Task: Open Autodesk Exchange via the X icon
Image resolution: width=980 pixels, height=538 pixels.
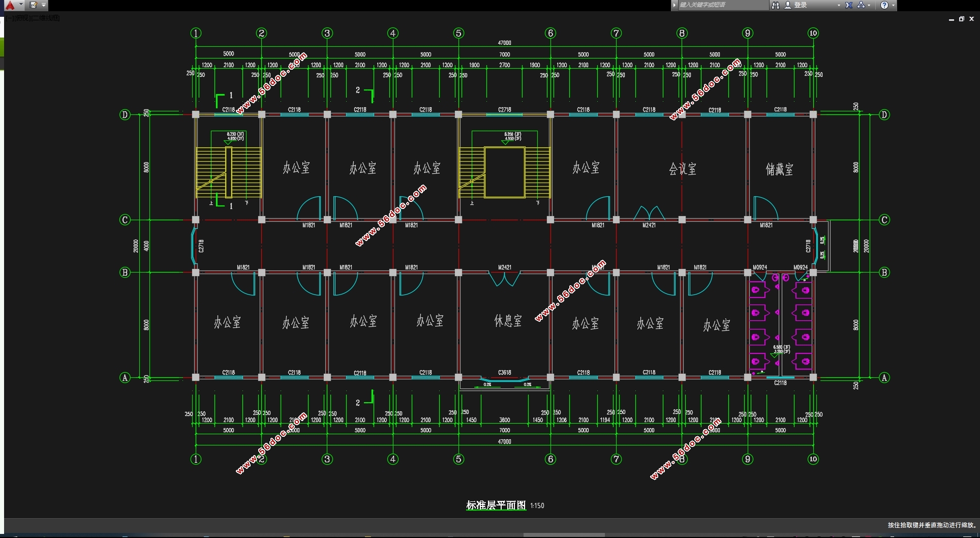Action: coord(848,5)
